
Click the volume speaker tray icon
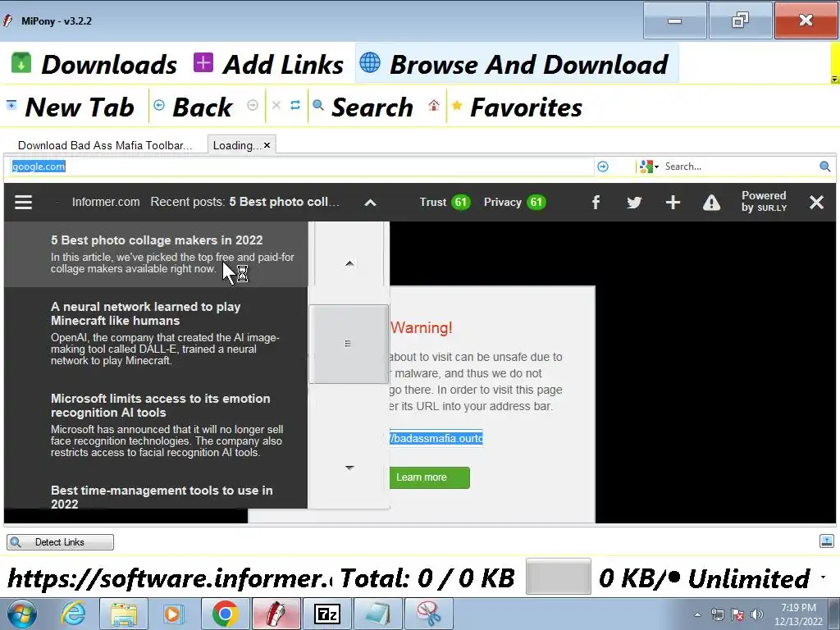[x=757, y=614]
